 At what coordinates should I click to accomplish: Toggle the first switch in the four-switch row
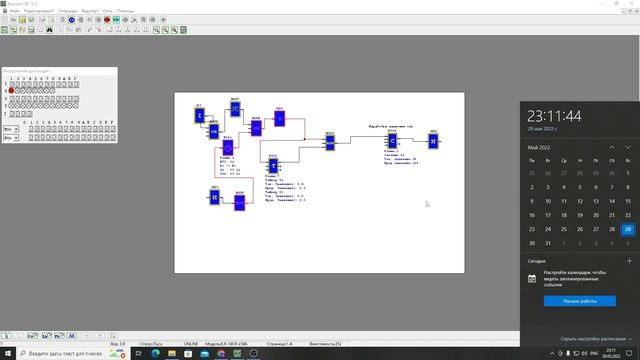(x=12, y=113)
